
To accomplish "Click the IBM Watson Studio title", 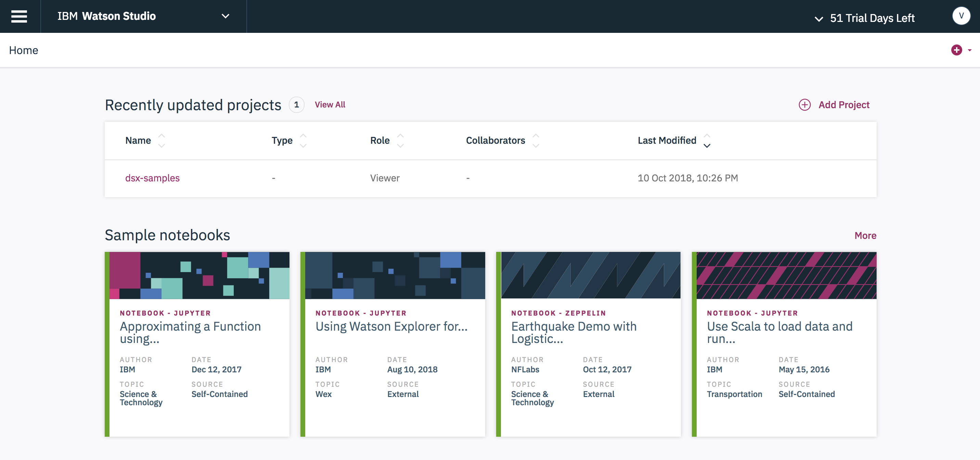I will point(106,16).
